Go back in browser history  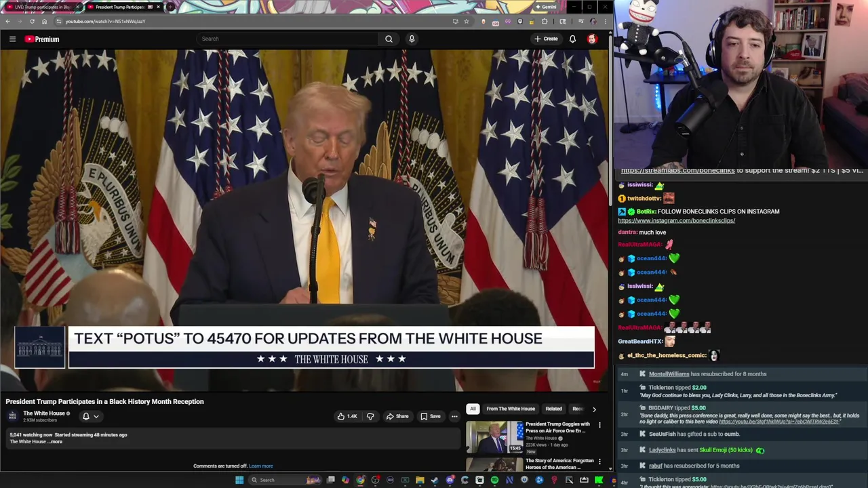(7, 21)
